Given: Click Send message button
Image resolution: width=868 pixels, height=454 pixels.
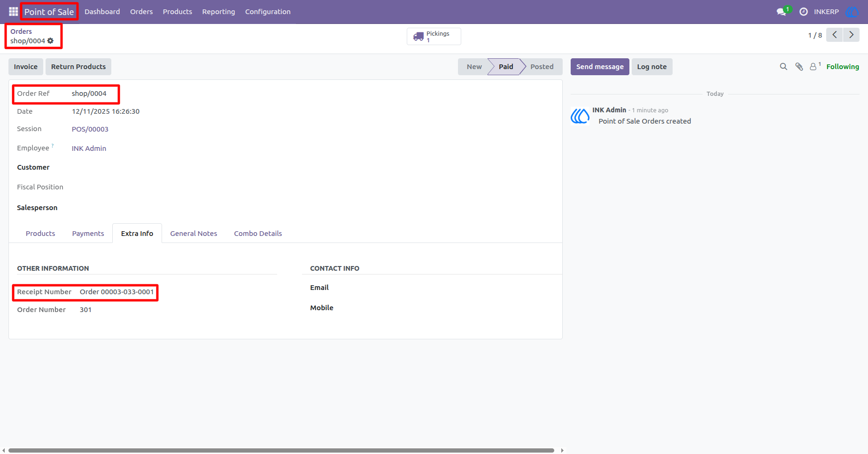Looking at the screenshot, I should point(600,67).
